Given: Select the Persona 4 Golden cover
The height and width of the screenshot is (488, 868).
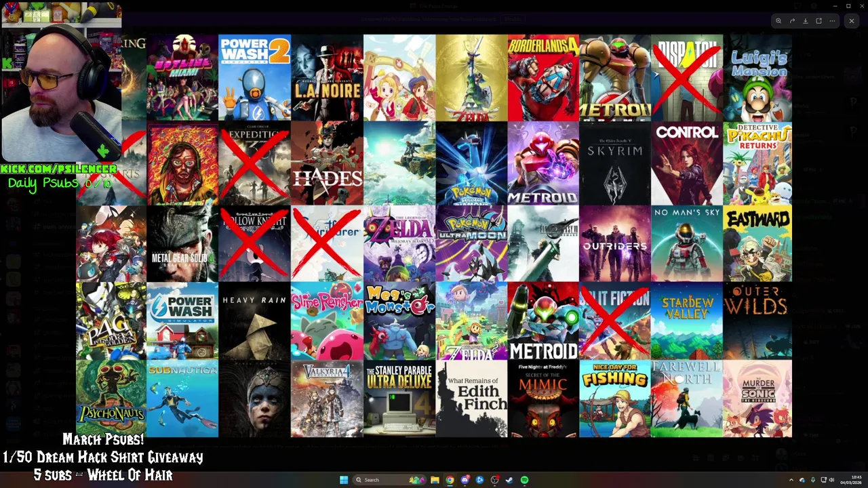Looking at the screenshot, I should click(x=111, y=321).
